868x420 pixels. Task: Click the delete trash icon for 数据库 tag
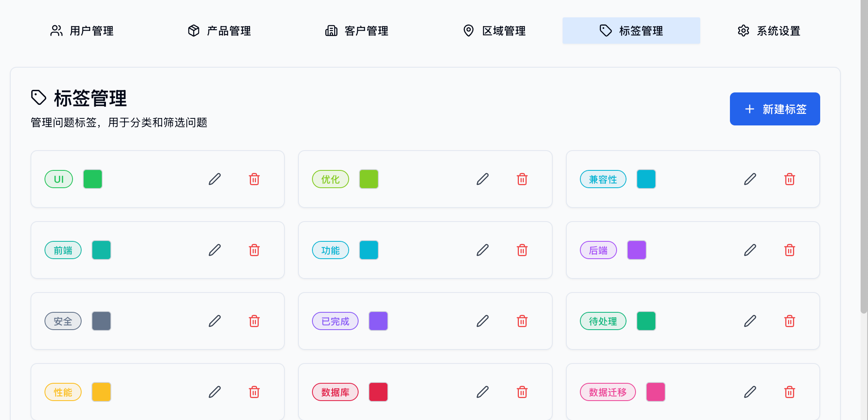(522, 392)
